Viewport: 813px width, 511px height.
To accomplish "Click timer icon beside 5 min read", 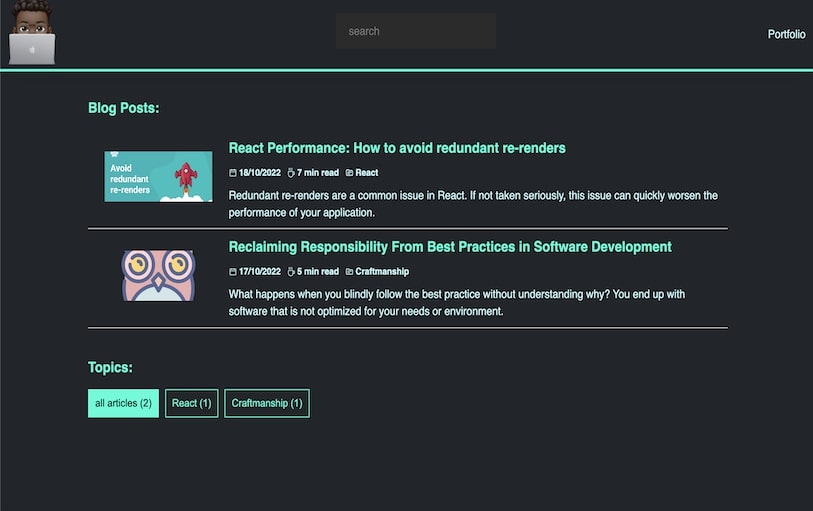I will coord(291,272).
